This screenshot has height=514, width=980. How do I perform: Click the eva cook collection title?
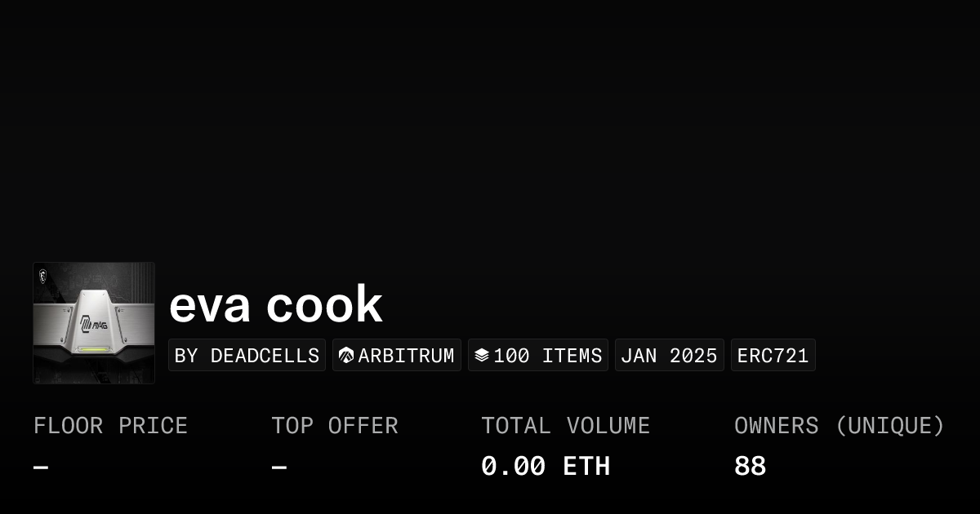275,304
